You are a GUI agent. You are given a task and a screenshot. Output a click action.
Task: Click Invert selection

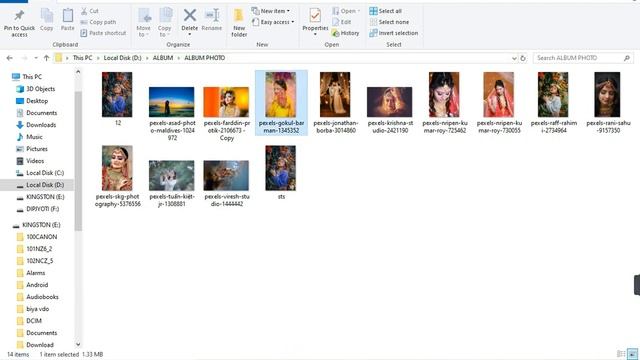[x=393, y=33]
